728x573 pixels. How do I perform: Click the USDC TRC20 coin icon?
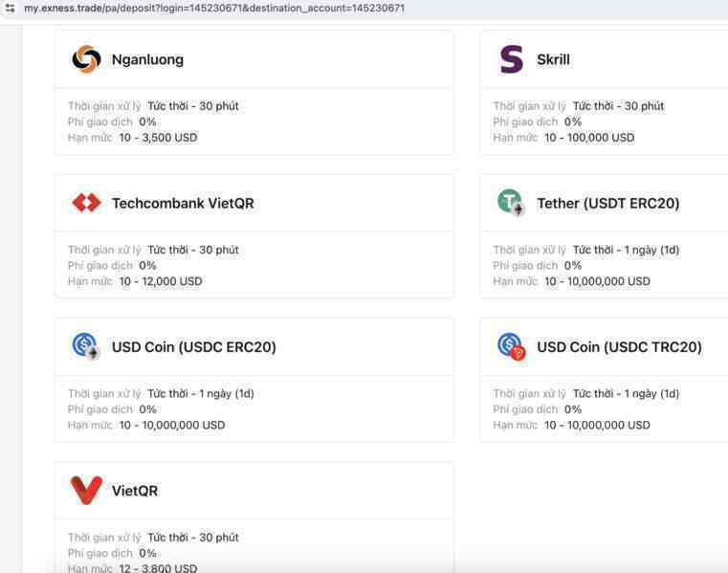pyautogui.click(x=511, y=346)
